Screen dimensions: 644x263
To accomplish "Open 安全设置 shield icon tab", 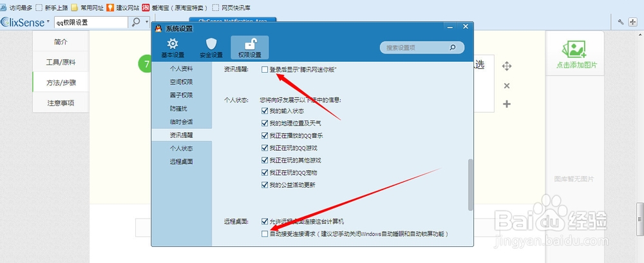I will [211, 48].
